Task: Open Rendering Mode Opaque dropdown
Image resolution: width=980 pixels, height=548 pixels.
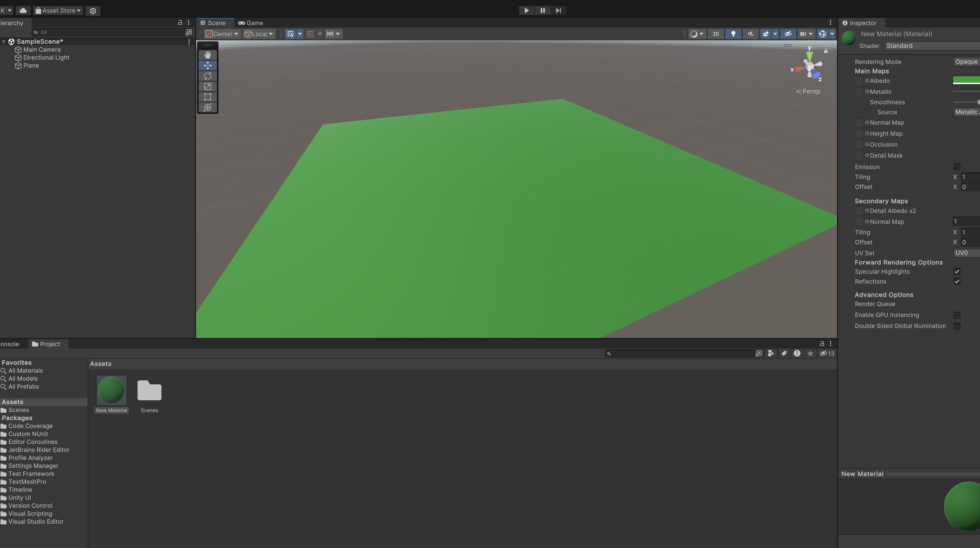Action: pyautogui.click(x=967, y=62)
